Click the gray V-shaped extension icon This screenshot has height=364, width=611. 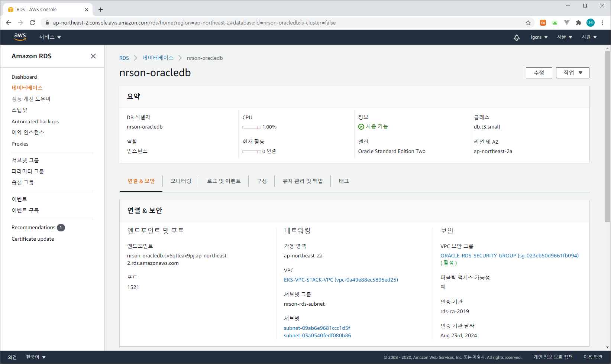pyautogui.click(x=566, y=23)
